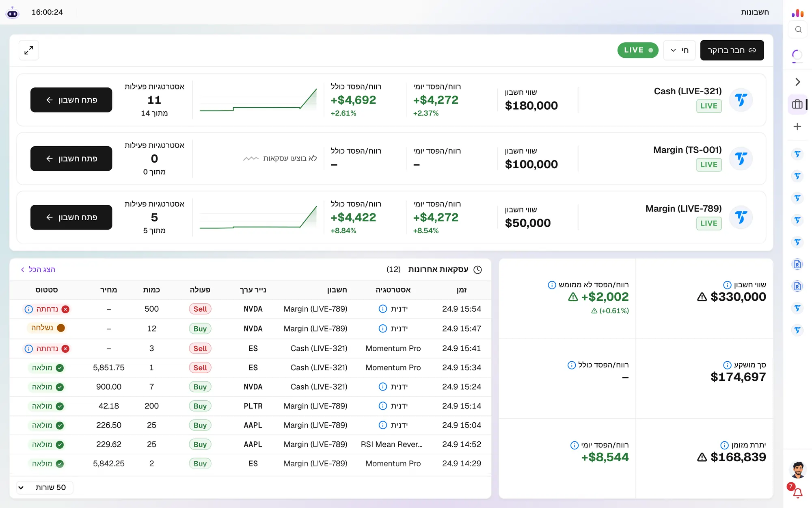The image size is (812, 508).
Task: Click the plus icon in sidebar
Action: coord(797,126)
